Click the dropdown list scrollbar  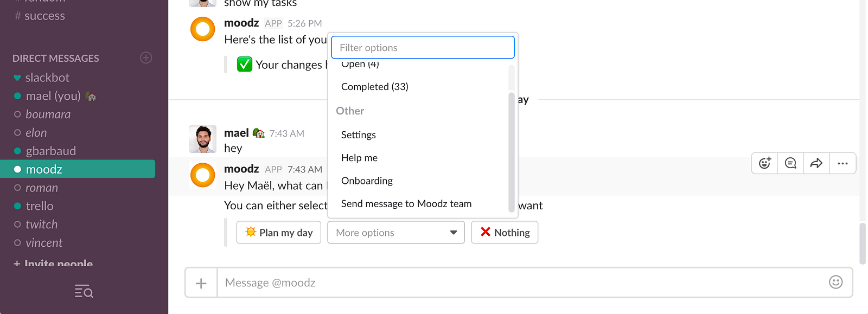(511, 152)
